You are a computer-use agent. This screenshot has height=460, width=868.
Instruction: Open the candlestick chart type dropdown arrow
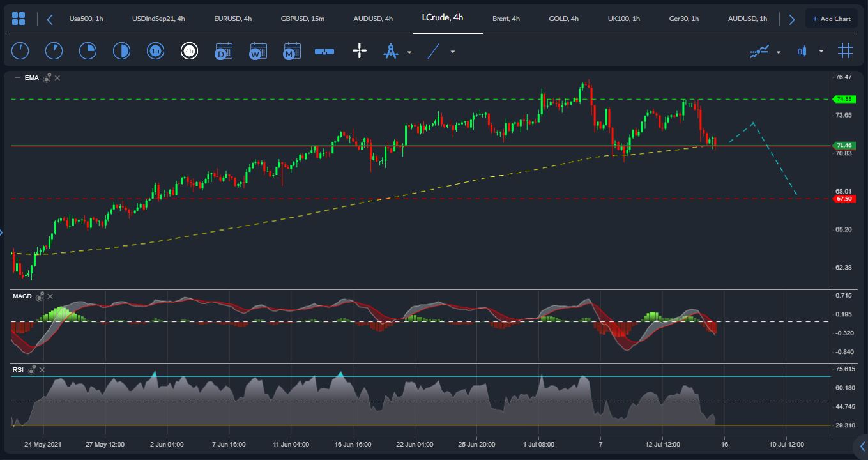(x=821, y=52)
